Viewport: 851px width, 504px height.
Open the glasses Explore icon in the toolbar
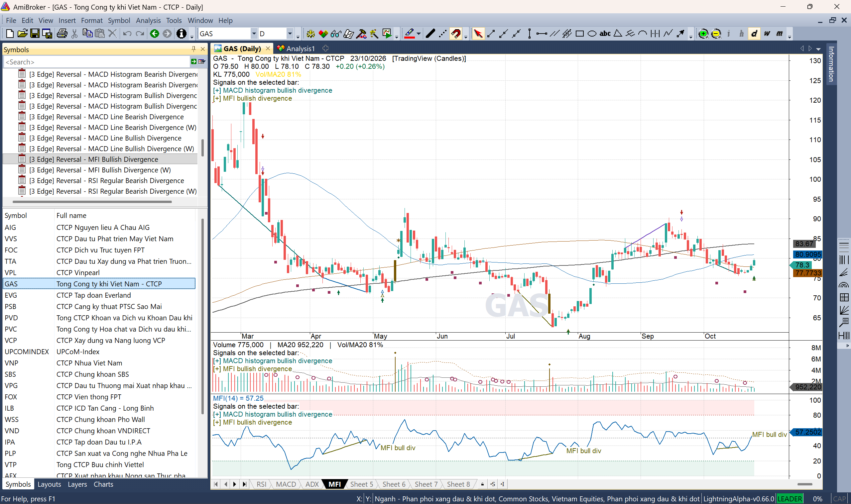point(336,34)
